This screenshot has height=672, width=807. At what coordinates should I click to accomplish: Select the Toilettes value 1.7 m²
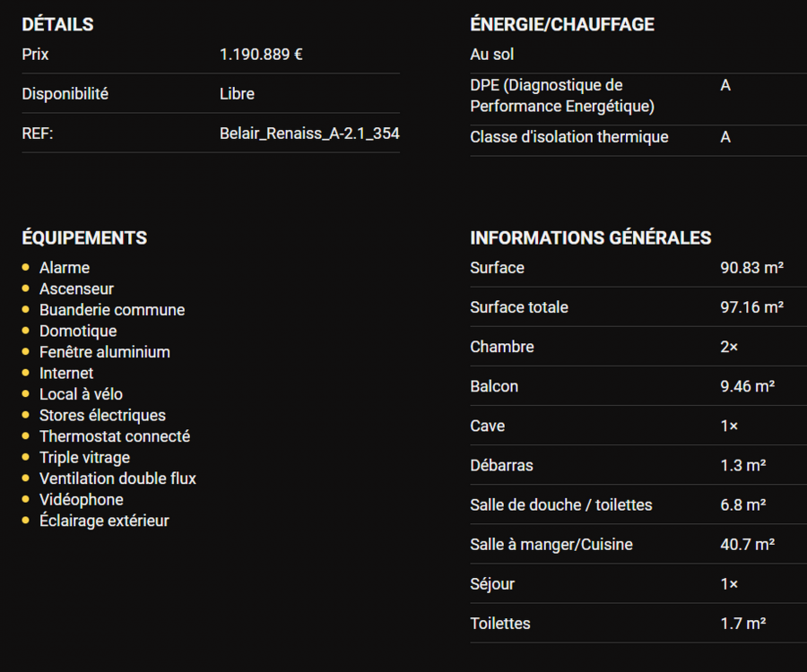pyautogui.click(x=742, y=623)
